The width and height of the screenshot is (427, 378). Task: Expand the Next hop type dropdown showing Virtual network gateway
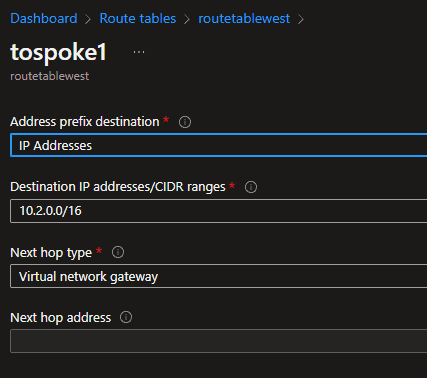pyautogui.click(x=219, y=276)
